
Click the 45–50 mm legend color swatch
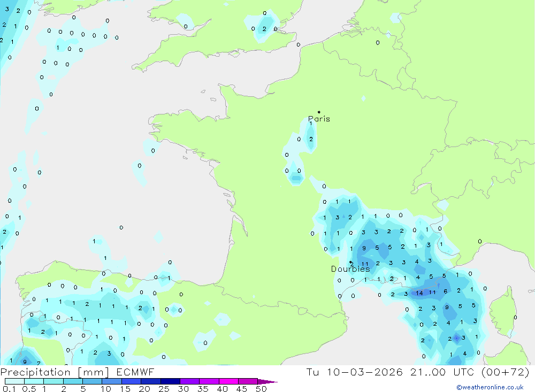tap(248, 381)
